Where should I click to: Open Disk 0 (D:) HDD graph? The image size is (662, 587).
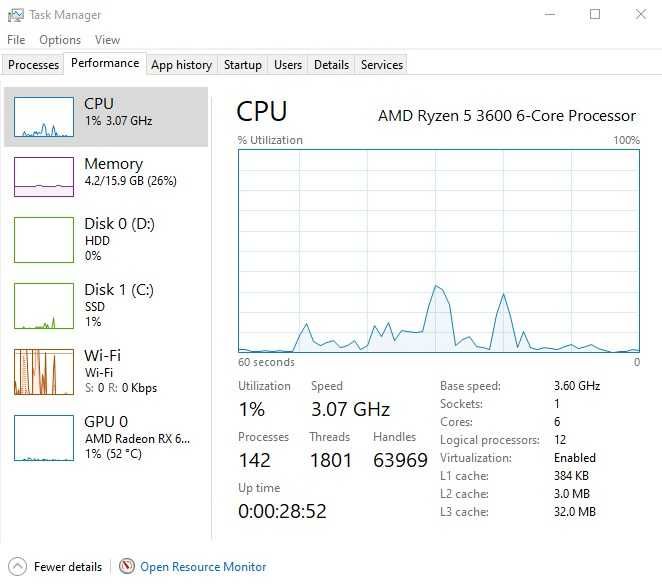point(44,240)
